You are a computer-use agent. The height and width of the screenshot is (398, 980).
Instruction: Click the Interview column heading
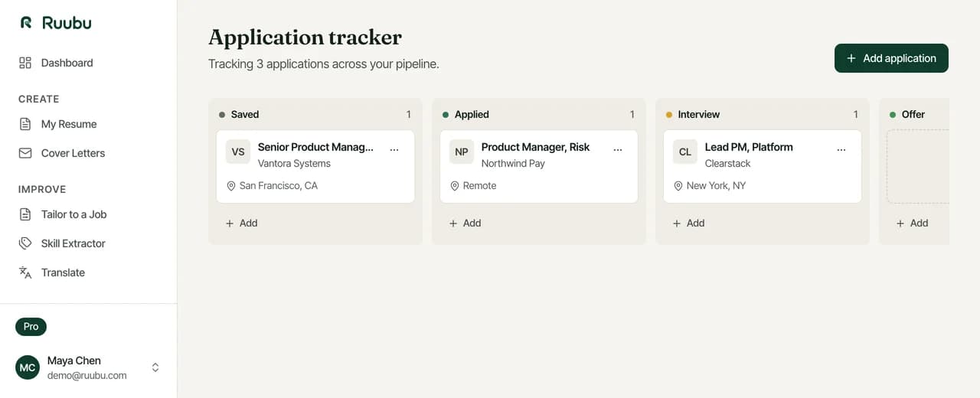[699, 115]
